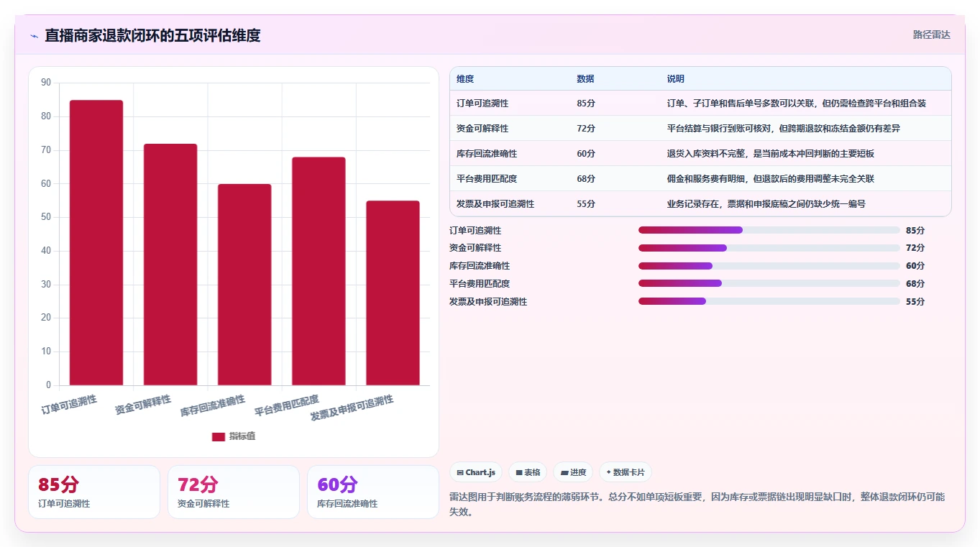Click the 指标值 legend color swatch
The width and height of the screenshot is (980, 547).
[x=219, y=437]
